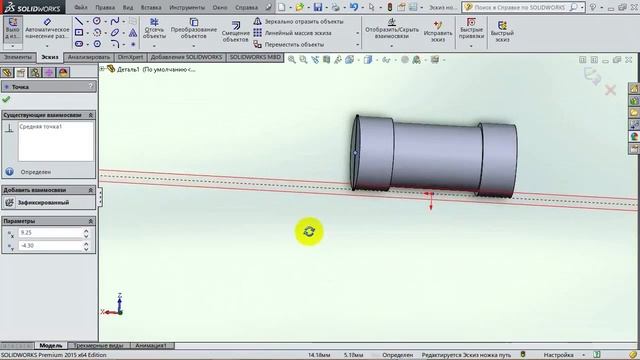Open the Инструменты menu
Screen dimensions: 640x360
click(187, 7)
